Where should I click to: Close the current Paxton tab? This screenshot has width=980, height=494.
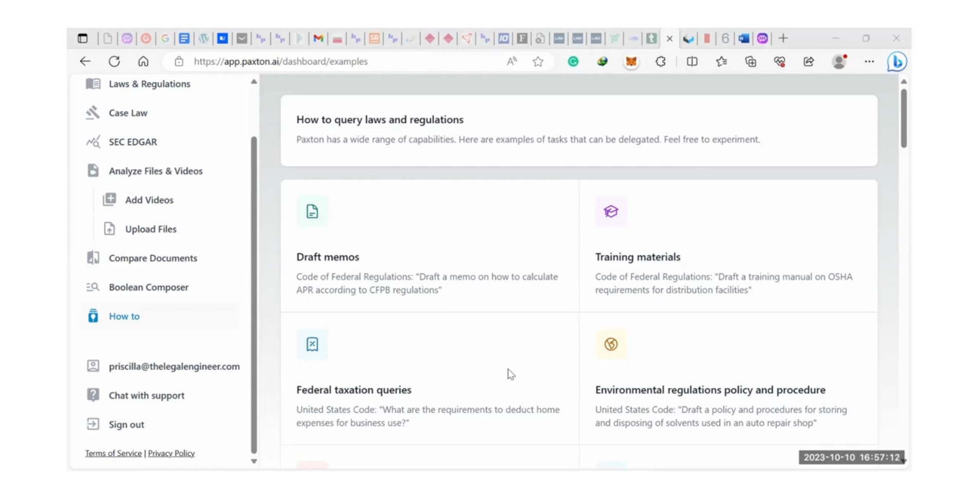click(669, 39)
